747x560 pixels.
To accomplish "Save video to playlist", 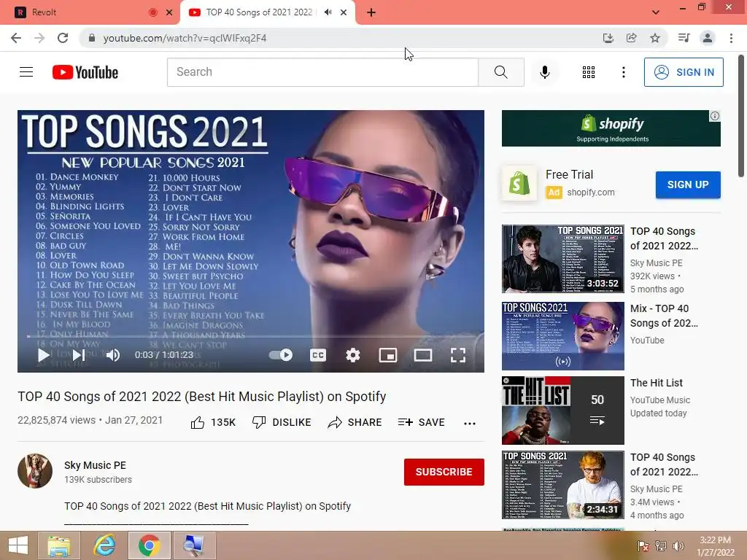I will pyautogui.click(x=421, y=422).
